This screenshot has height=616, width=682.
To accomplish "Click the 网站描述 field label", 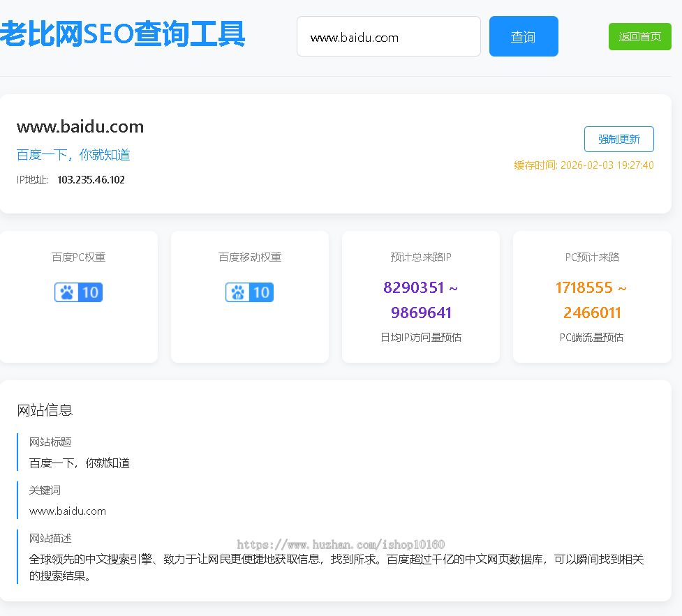I will (x=50, y=539).
